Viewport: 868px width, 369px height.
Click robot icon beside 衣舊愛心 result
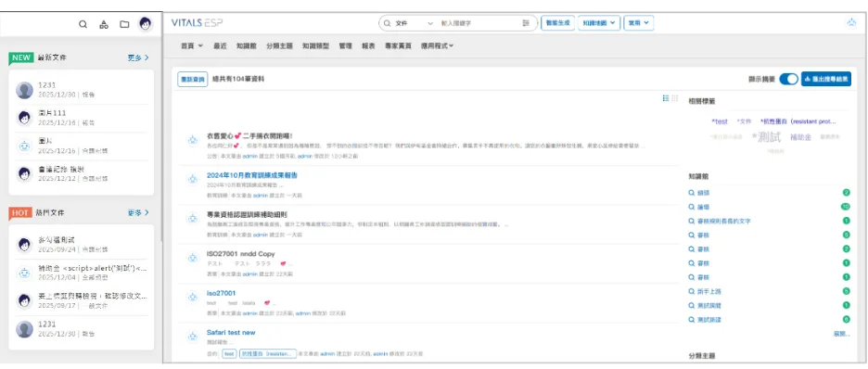point(192,139)
